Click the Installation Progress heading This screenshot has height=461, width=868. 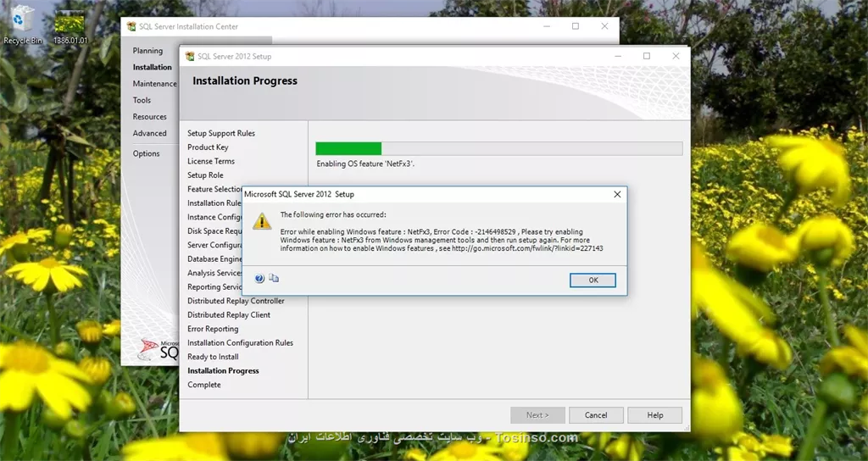245,81
